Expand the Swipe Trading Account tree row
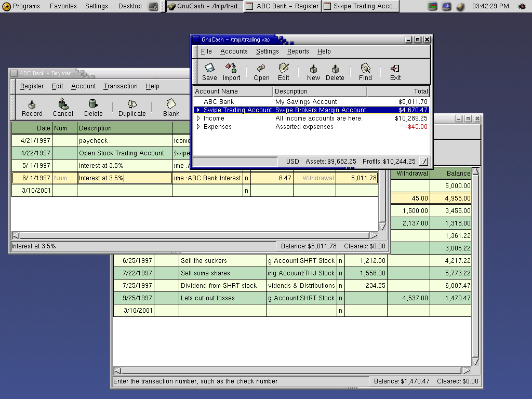The image size is (532, 399). pos(198,110)
